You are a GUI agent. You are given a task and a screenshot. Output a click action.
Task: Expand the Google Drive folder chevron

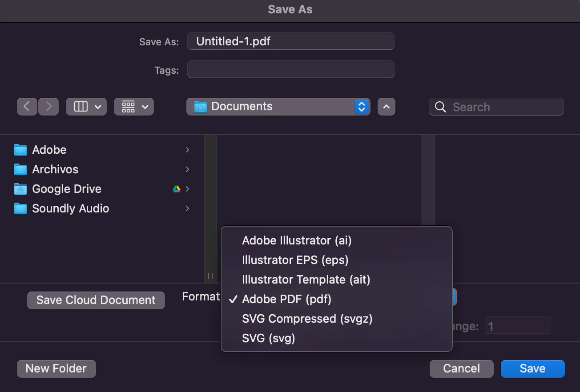(x=187, y=189)
